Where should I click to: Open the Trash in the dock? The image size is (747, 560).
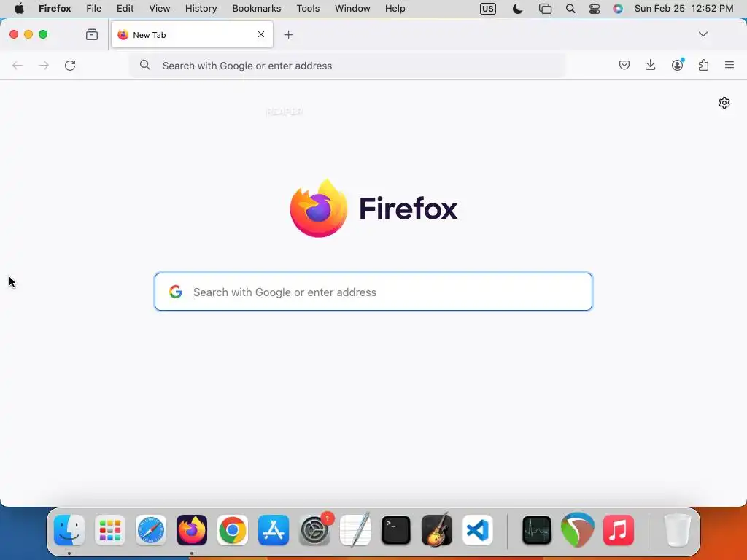tap(677, 530)
